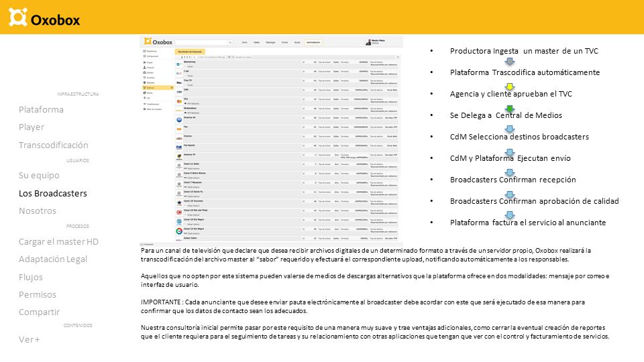Click the Canal 9 Bahia Blanca logo
This screenshot has width=644, height=362.
pos(179,175)
